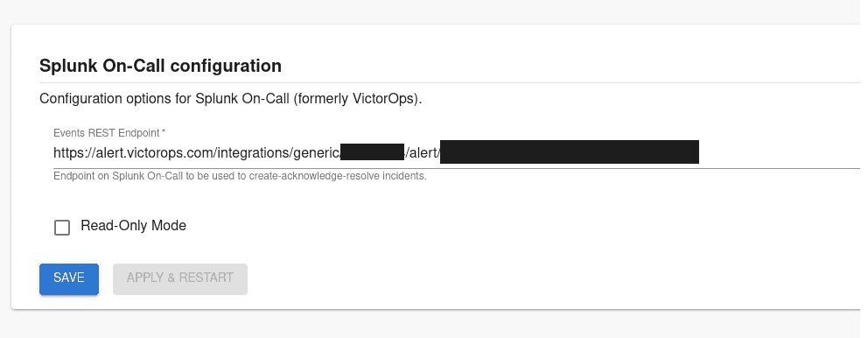Click the word "generic" in the endpoint URL

315,153
